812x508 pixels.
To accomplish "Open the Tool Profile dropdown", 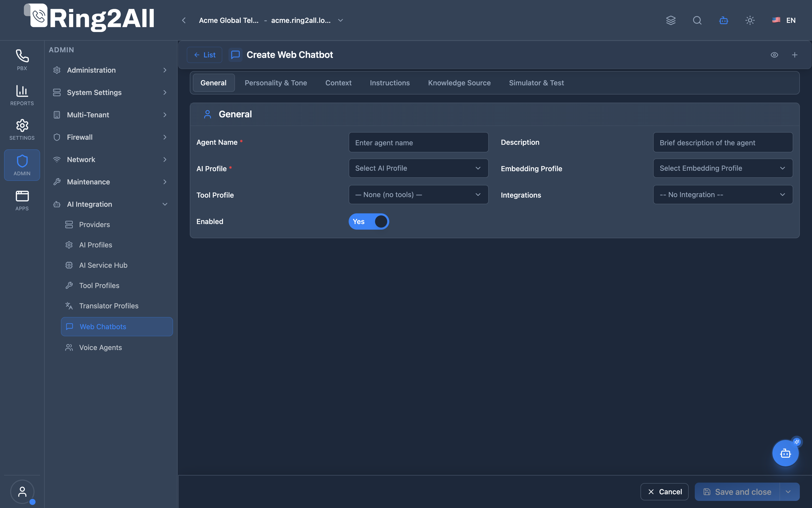I will click(418, 195).
